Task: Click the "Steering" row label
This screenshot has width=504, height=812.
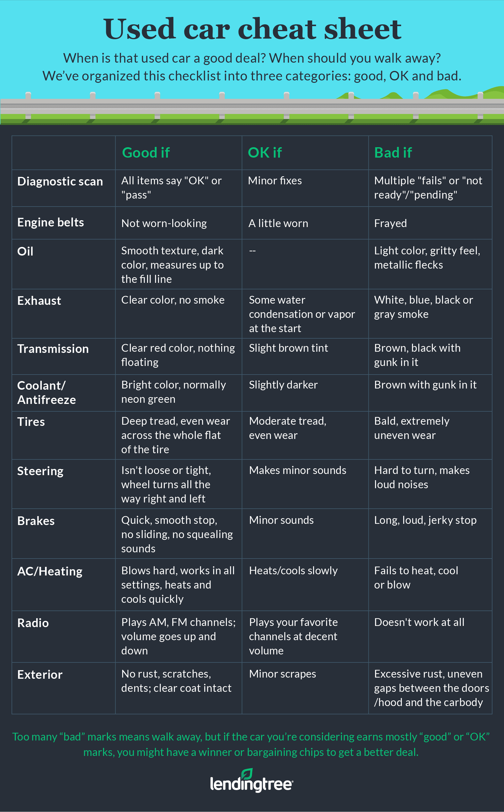Action: [x=40, y=471]
